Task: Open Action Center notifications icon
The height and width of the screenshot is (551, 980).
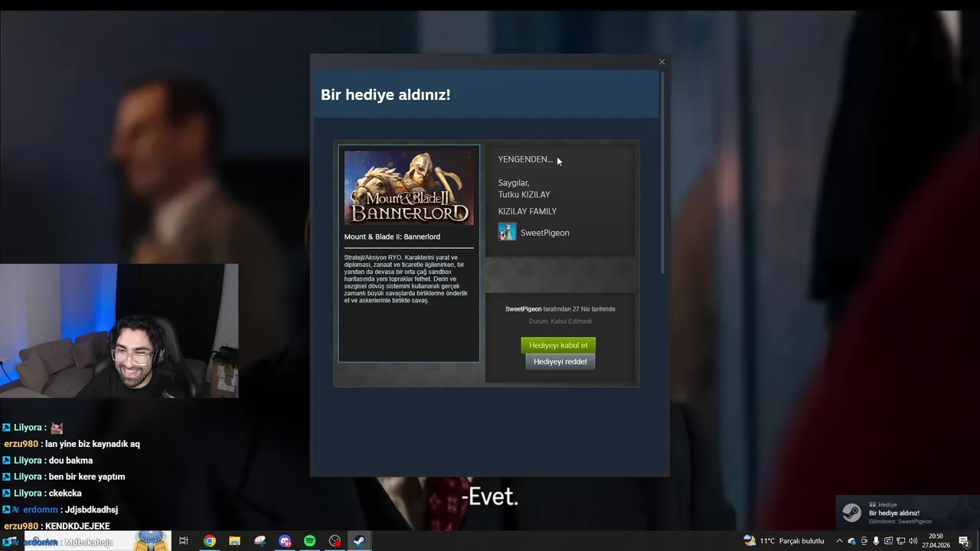Action: click(x=965, y=541)
